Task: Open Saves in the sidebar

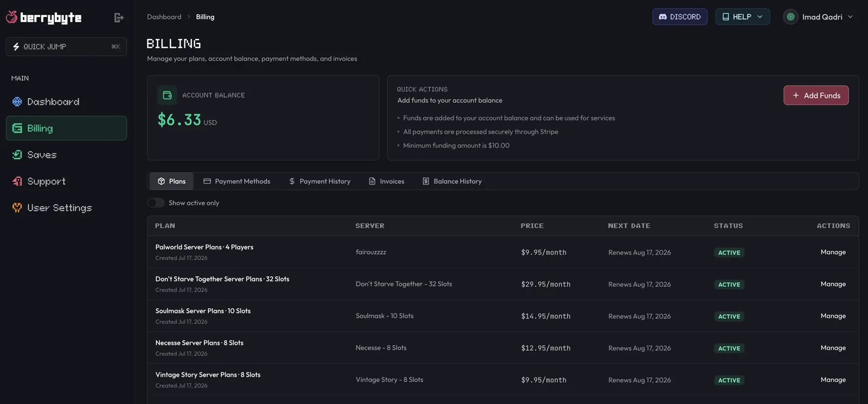Action: [x=66, y=155]
